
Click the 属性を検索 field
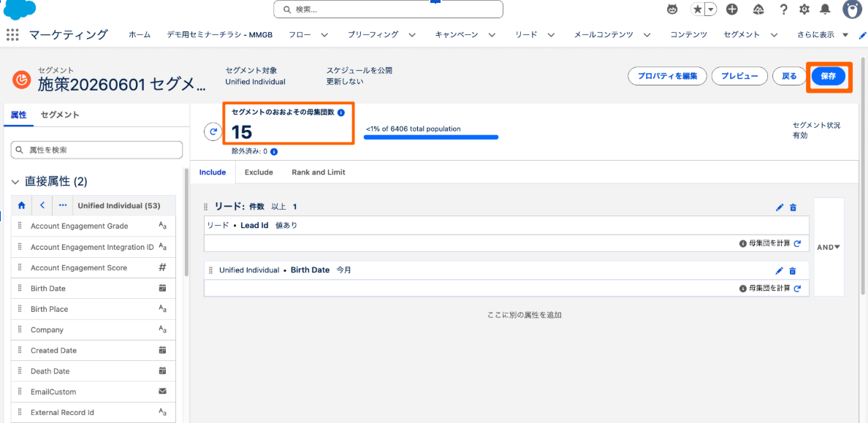tap(97, 150)
